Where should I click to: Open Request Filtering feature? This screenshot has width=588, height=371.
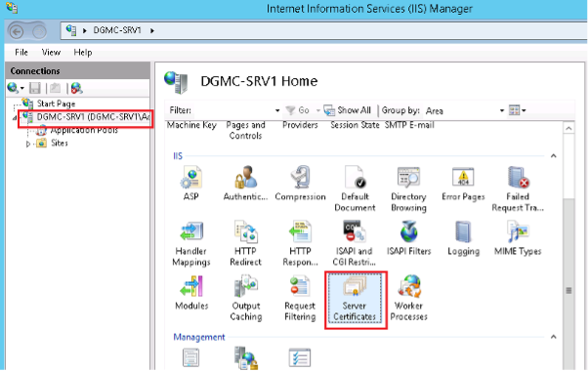point(300,299)
